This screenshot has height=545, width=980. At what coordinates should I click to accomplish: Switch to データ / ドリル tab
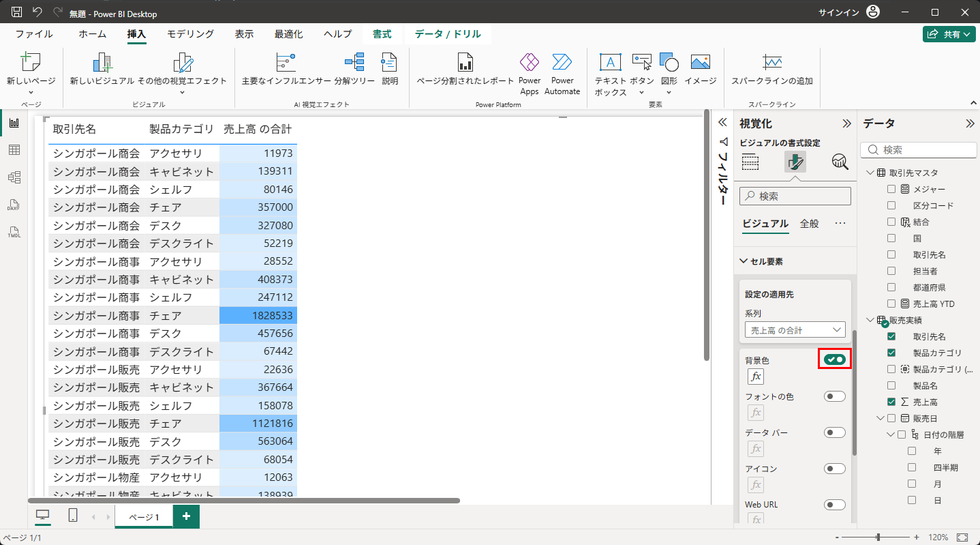click(448, 33)
